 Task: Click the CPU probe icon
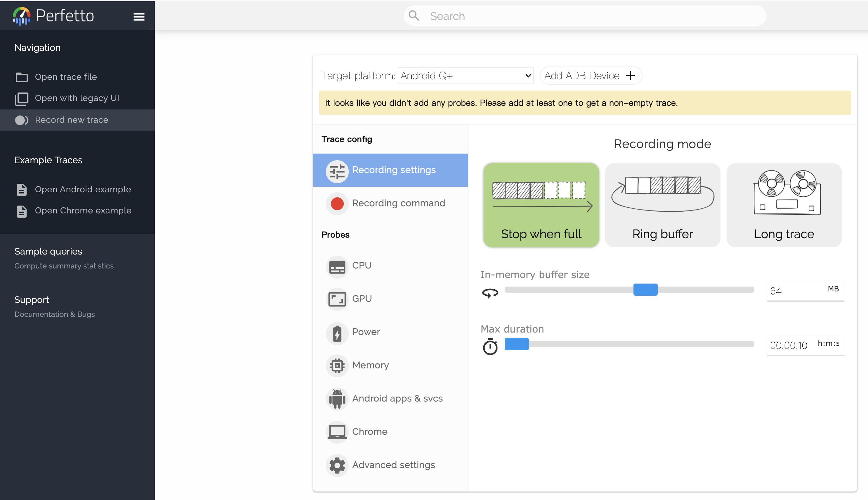(337, 267)
